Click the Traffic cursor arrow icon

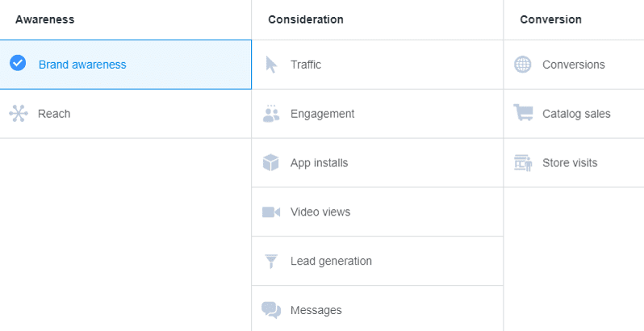(x=271, y=65)
